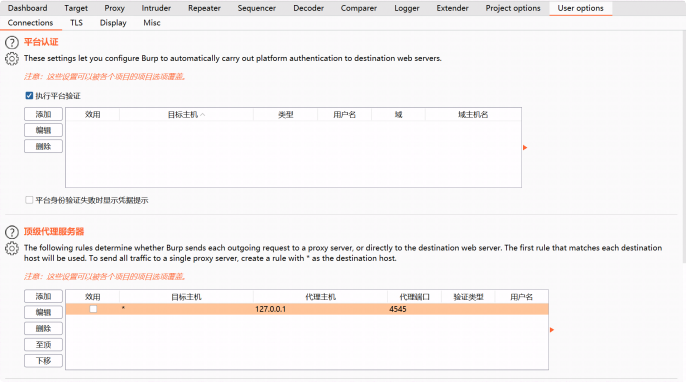
Task: Switch to the Comparer tab
Action: click(x=359, y=8)
